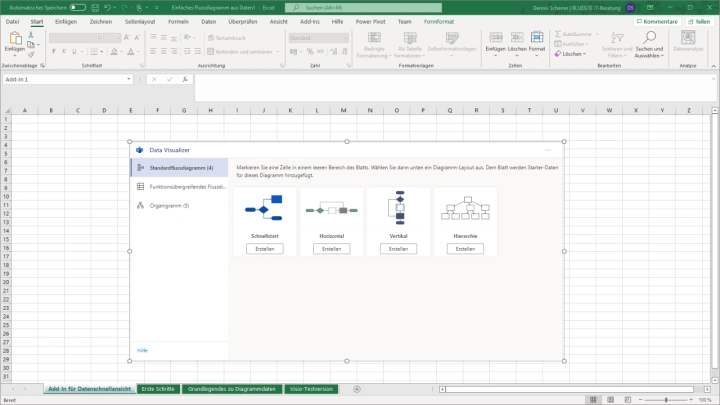Open the font size combo box

[x=112, y=38]
